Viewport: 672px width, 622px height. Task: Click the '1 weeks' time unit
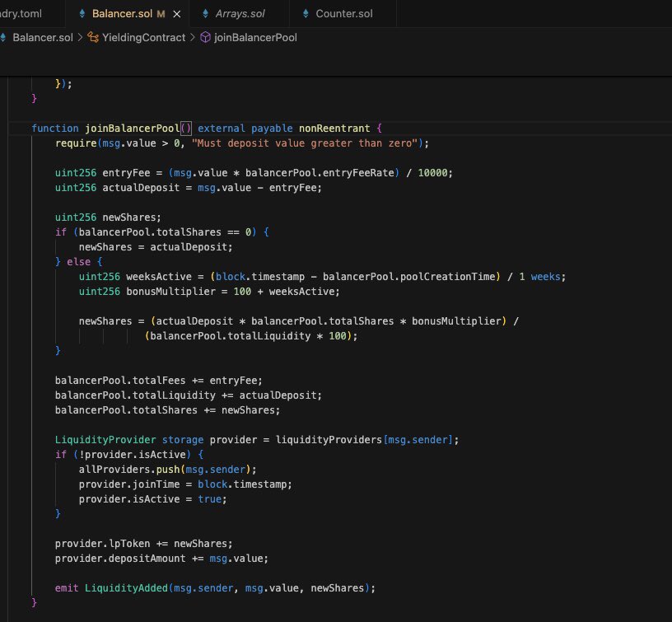tap(539, 277)
